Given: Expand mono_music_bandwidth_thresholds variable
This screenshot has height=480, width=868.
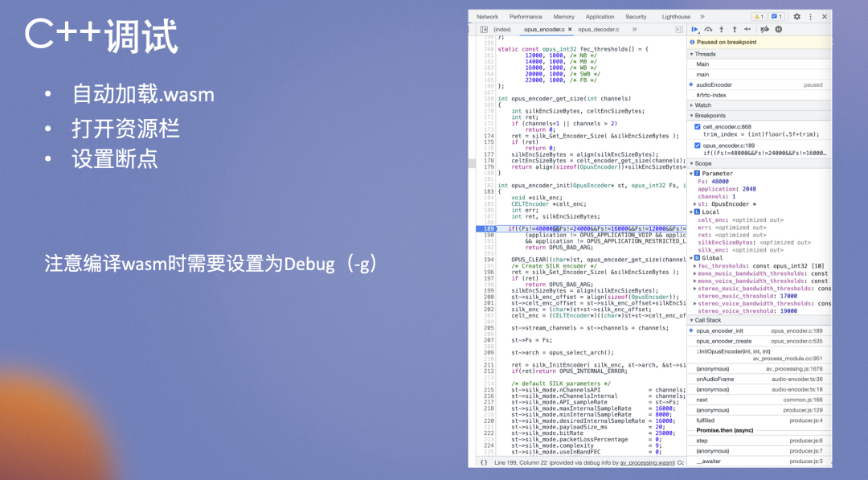Looking at the screenshot, I should pos(695,273).
